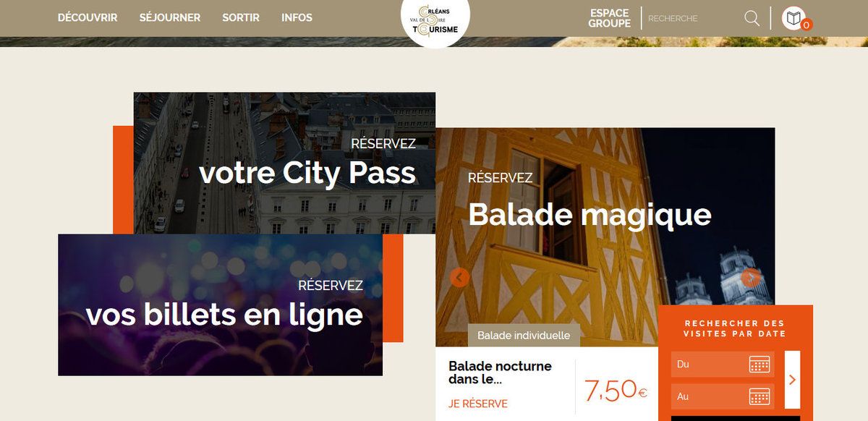Open Balade nocturne dans le... title
This screenshot has height=421, width=868.
pos(500,373)
